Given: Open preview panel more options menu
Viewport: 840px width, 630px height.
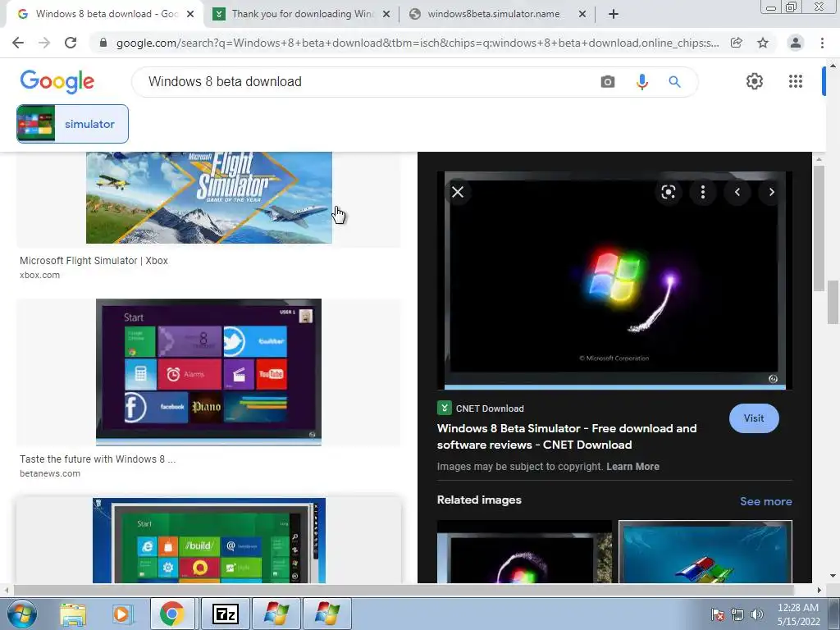Looking at the screenshot, I should click(702, 192).
